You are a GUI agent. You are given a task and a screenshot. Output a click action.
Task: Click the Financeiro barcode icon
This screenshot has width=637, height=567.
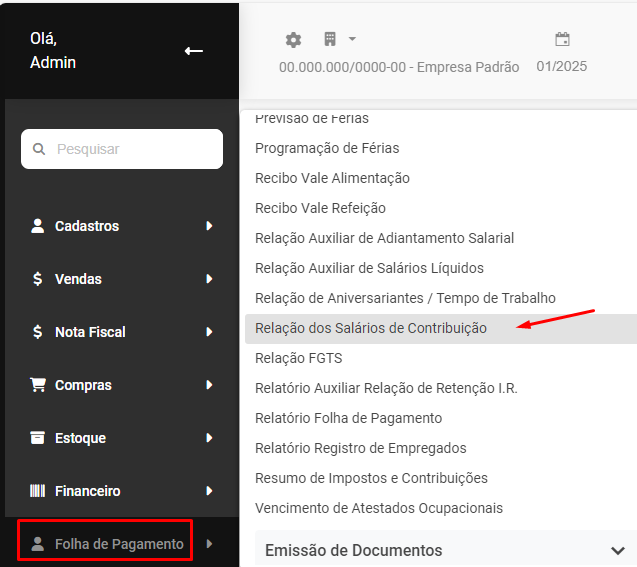38,491
